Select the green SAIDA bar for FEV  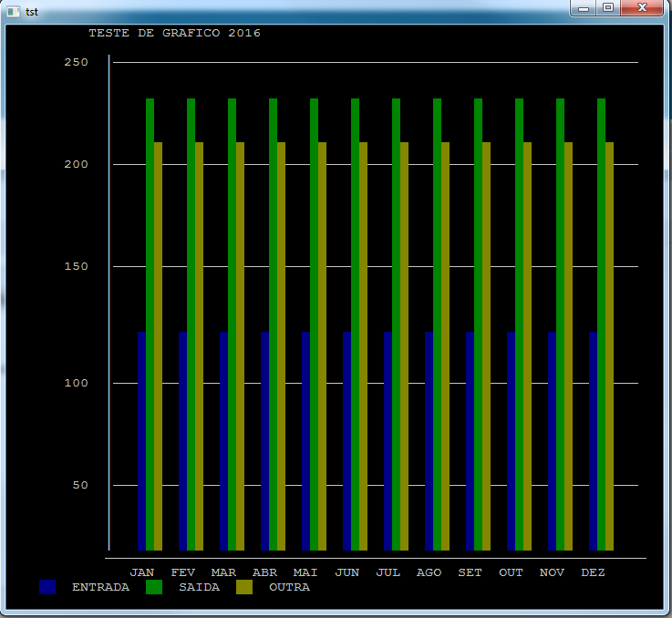pos(191,319)
